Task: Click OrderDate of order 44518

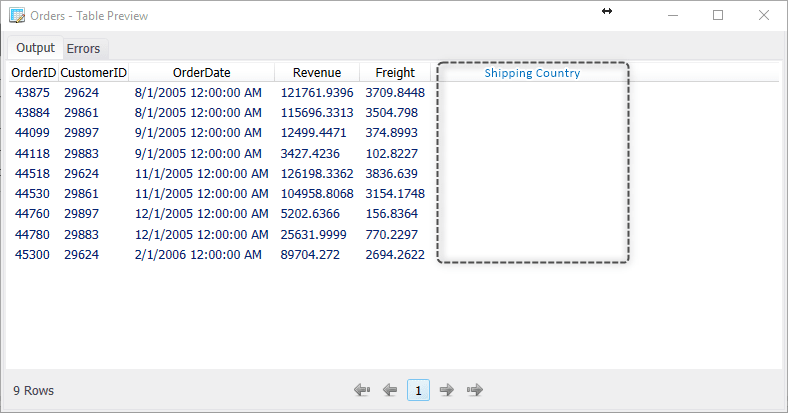Action: pos(202,174)
